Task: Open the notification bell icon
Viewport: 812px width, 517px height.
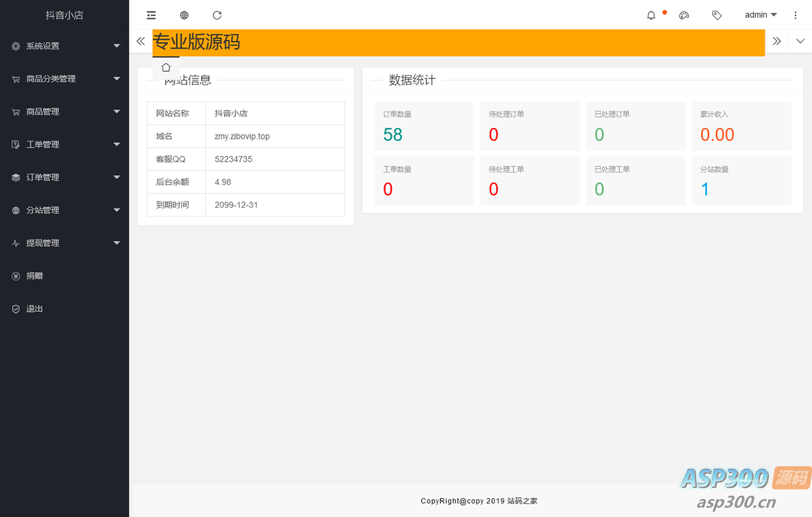Action: tap(651, 15)
